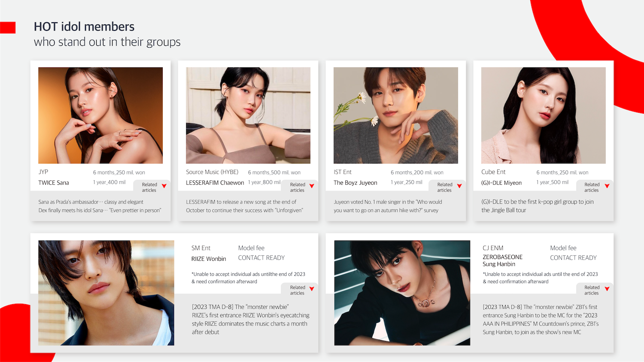Screen dimensions: 644x362
Task: Select the LESSERAFIM Chaewon portrait
Action: click(x=248, y=115)
